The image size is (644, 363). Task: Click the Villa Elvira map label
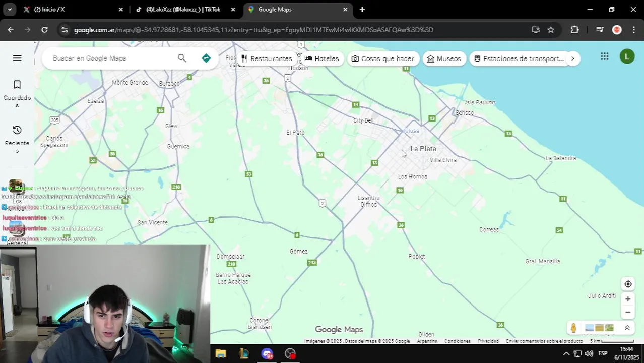click(x=443, y=160)
